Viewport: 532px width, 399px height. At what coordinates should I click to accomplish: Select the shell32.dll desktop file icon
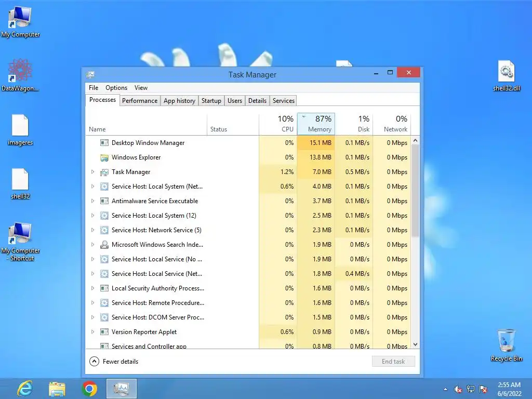(x=506, y=76)
